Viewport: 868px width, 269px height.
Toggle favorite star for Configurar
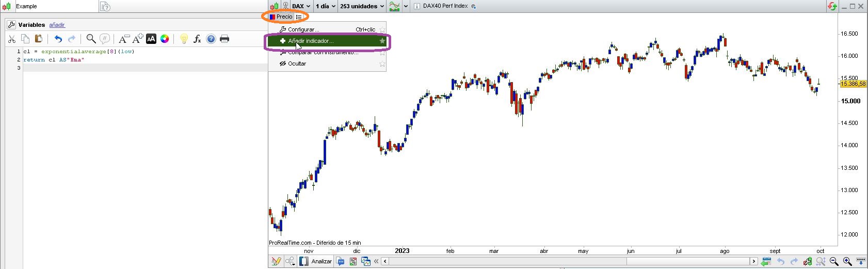(x=382, y=30)
